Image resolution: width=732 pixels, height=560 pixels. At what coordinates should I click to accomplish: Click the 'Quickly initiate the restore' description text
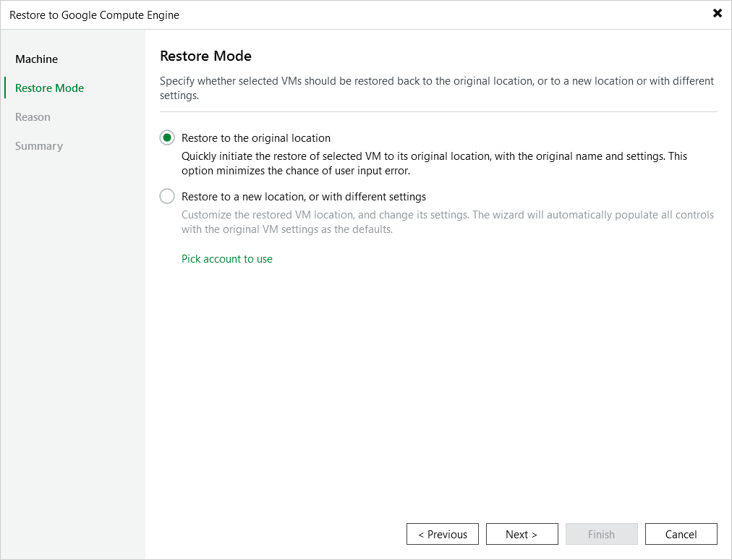click(434, 164)
